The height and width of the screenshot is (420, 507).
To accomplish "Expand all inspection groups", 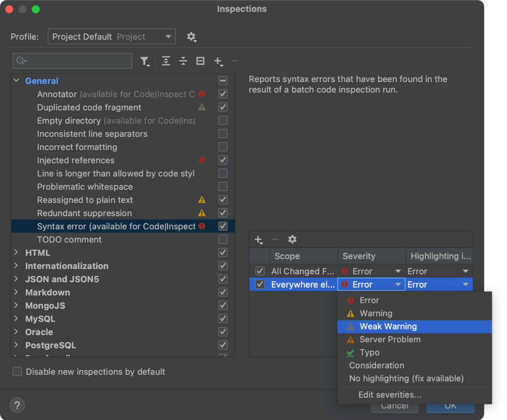I will [166, 61].
